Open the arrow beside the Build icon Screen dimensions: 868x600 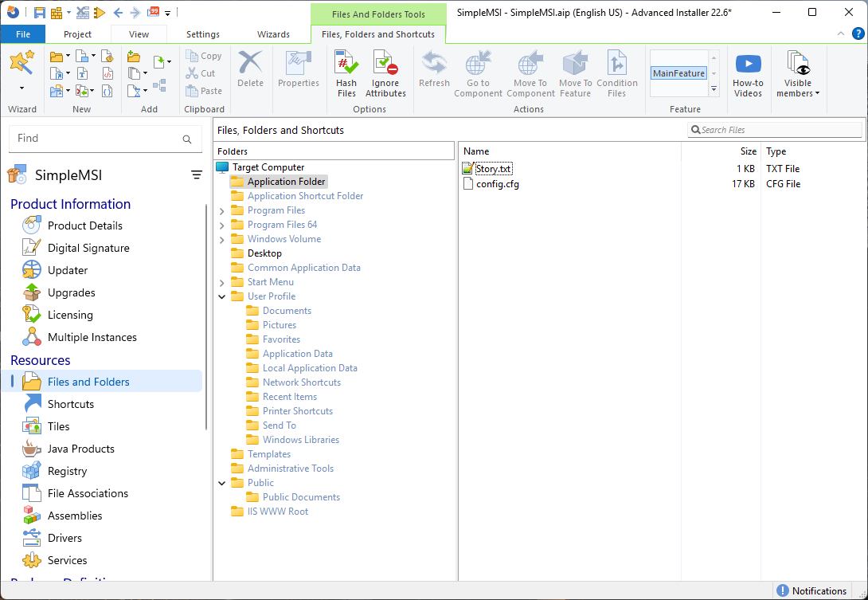(68, 12)
